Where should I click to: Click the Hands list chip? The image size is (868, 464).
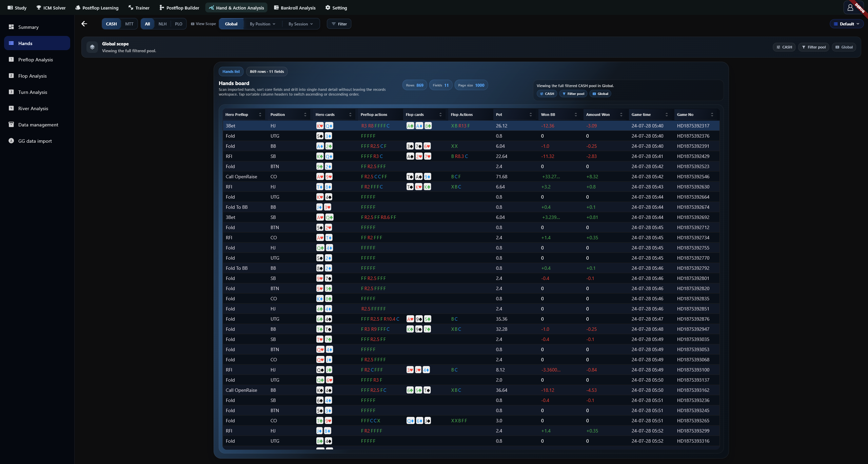pyautogui.click(x=231, y=72)
